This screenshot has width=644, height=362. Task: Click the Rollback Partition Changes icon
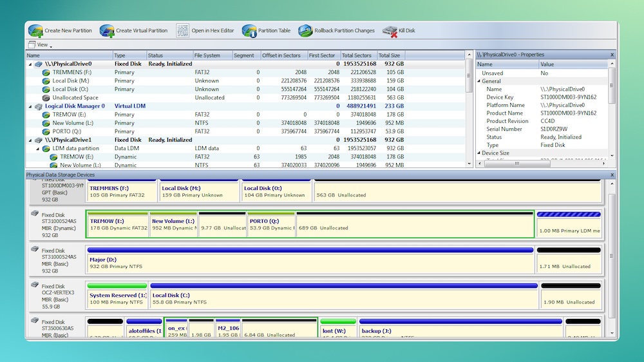[x=305, y=30]
